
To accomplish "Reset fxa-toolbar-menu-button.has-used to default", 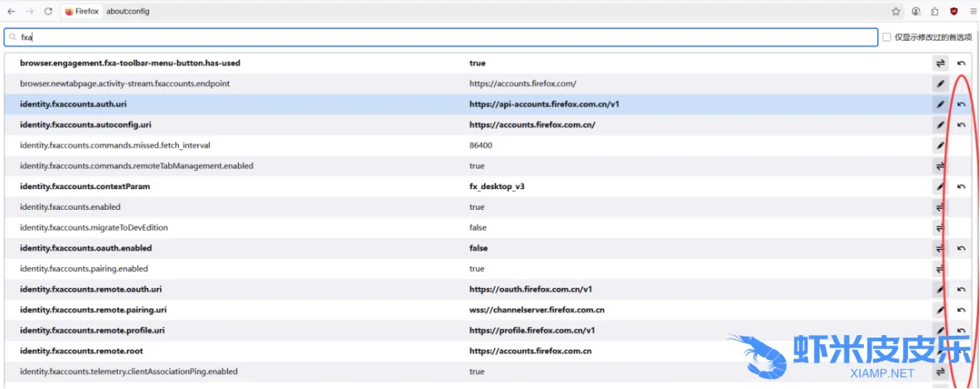I will 961,63.
